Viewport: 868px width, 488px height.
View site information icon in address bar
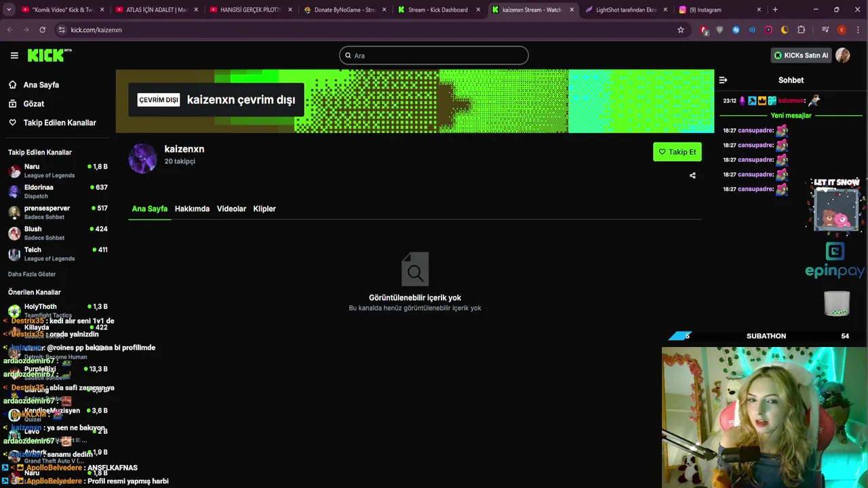[62, 30]
